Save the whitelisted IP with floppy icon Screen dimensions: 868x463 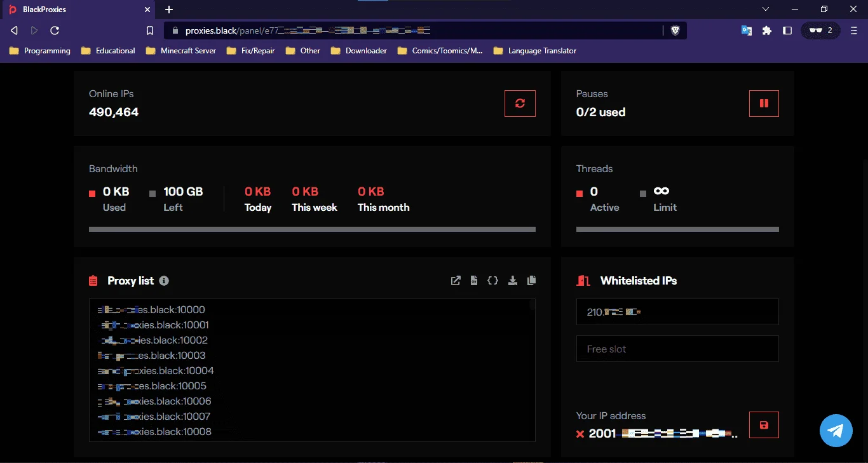click(764, 425)
